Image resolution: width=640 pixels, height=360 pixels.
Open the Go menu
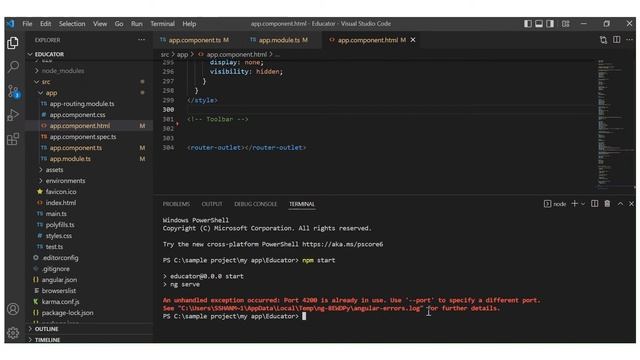[119, 24]
